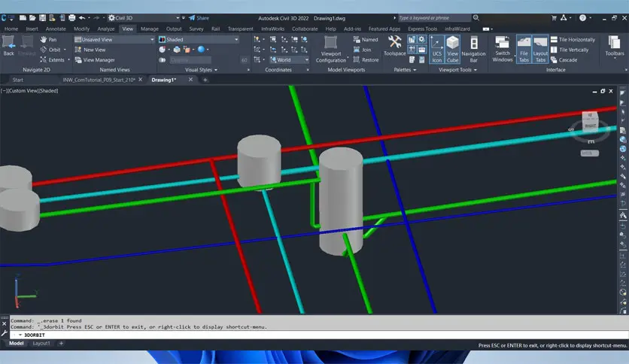Toggle the Navigation Bar display
Screen dimensions: 629x364
coord(473,49)
